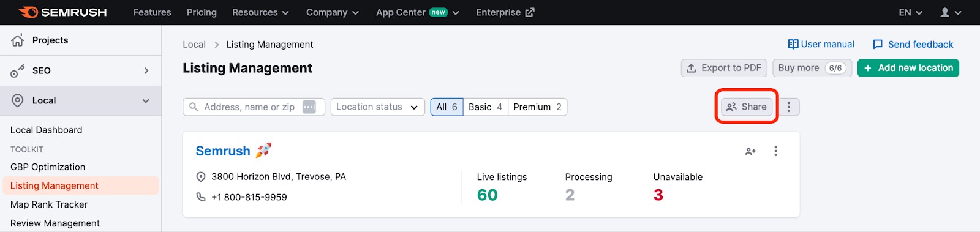980x232 pixels.
Task: Select the Basic 4 filter
Action: [485, 107]
